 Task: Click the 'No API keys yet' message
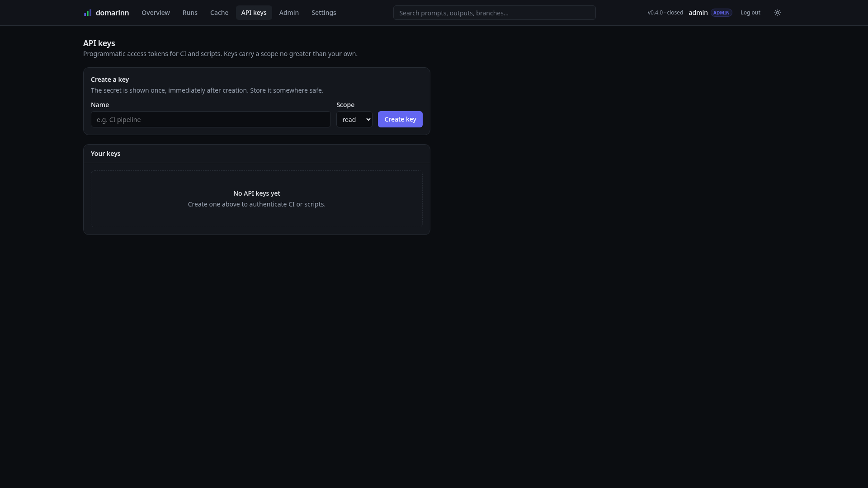coord(257,193)
